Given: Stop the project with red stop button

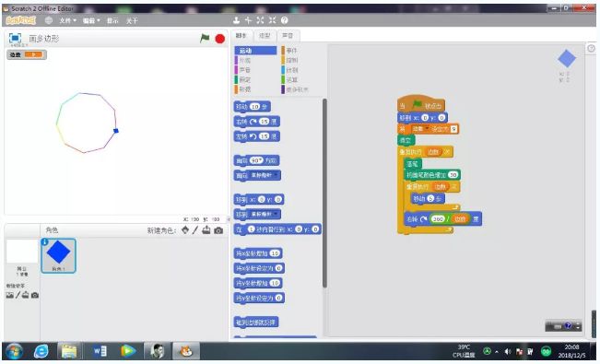Looking at the screenshot, I should (x=220, y=39).
